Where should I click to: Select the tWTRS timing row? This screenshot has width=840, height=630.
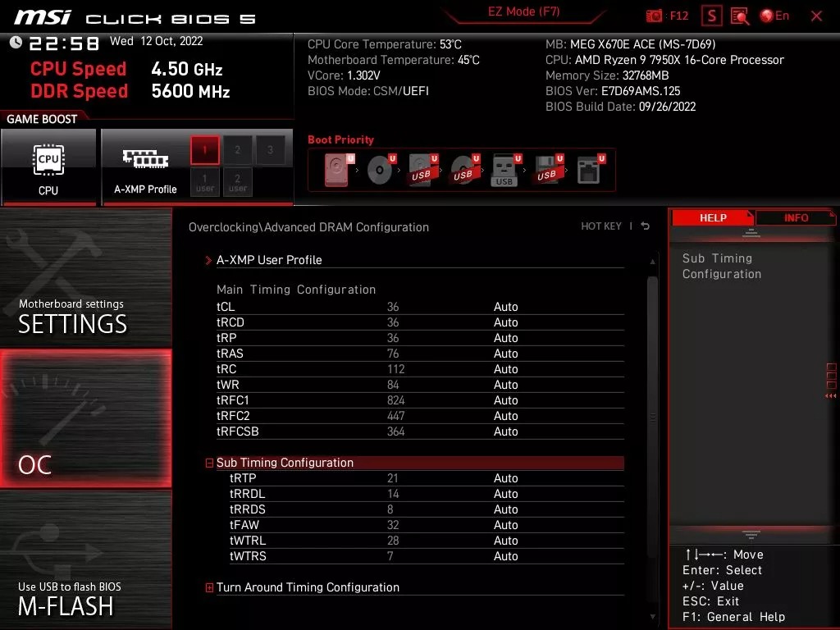427,556
